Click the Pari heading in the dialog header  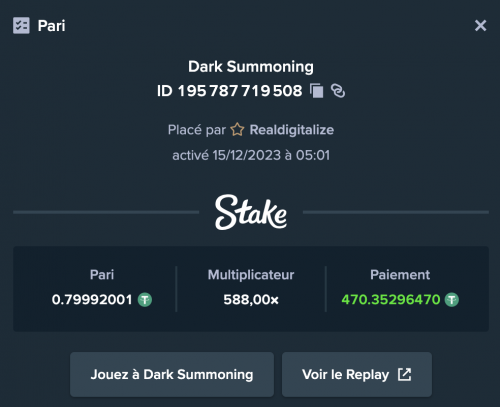[x=51, y=26]
